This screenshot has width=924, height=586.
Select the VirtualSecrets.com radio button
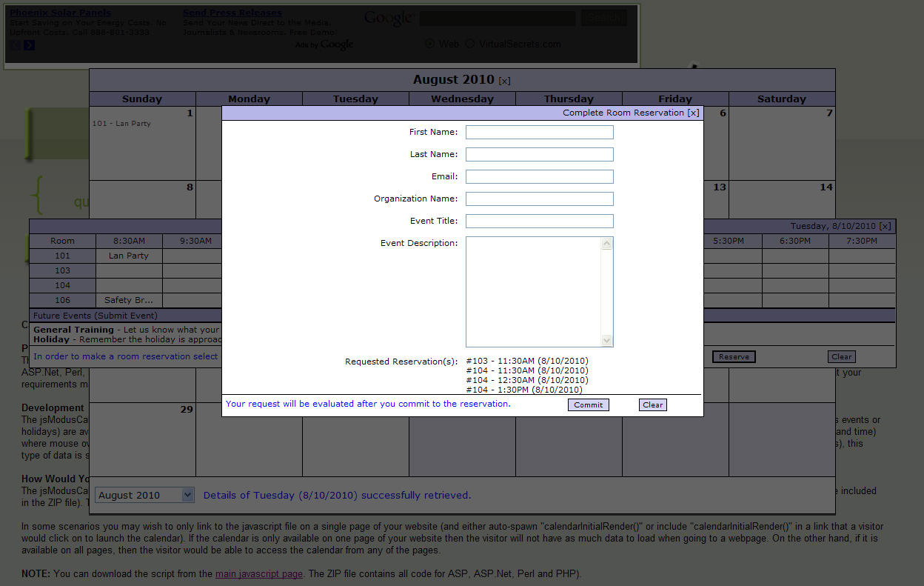[x=469, y=44]
